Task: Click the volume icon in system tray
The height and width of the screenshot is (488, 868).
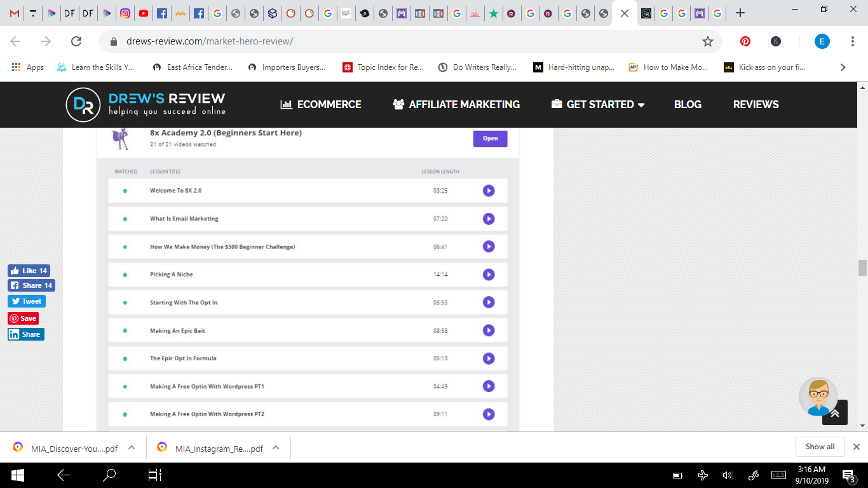Action: tap(728, 475)
